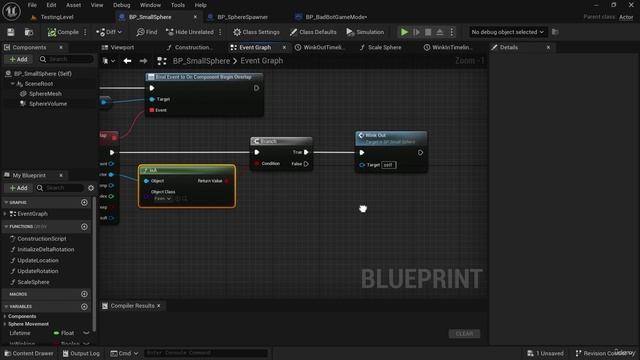The image size is (640, 360).
Task: Open the debug object selector dropdown
Action: tap(507, 32)
